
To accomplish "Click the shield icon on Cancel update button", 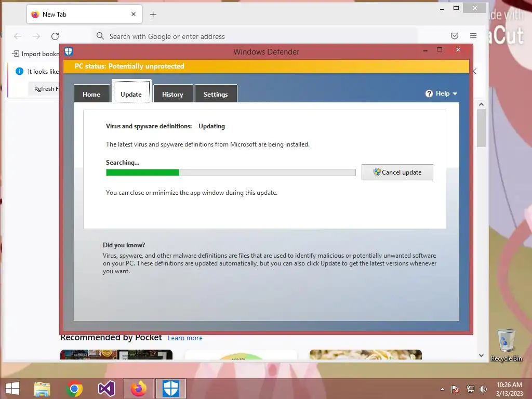I will [377, 172].
